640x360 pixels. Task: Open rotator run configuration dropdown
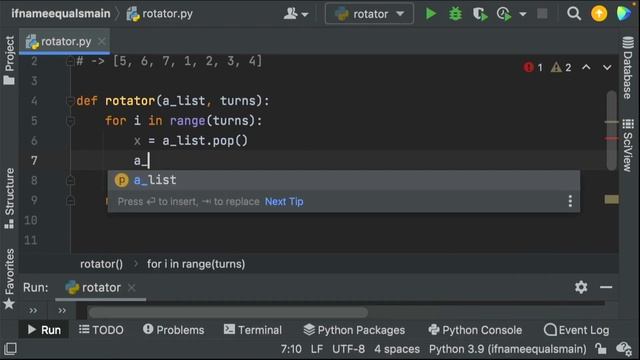pos(369,14)
